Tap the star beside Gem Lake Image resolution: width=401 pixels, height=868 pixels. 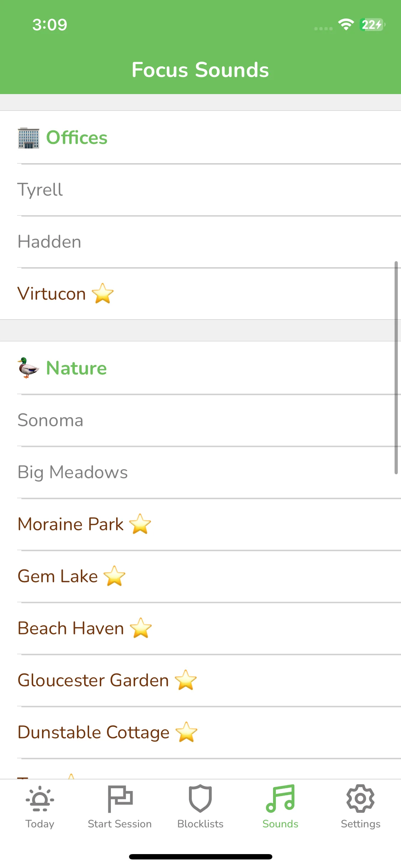point(114,576)
